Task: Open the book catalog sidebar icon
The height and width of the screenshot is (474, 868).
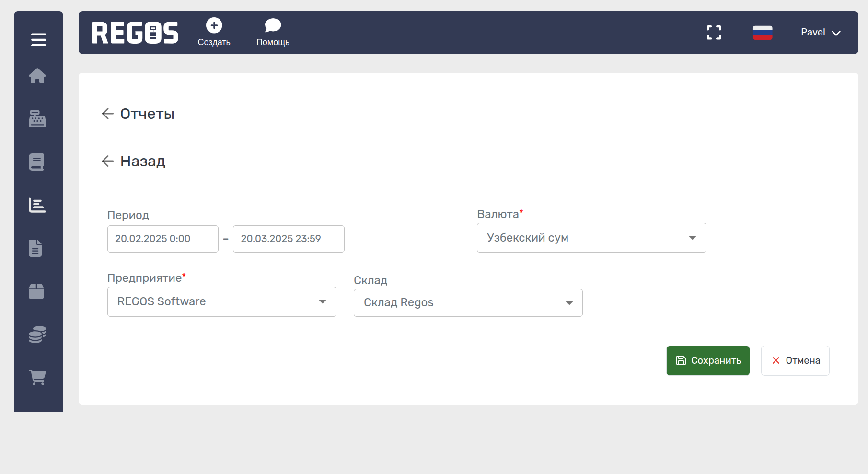Action: 37,162
